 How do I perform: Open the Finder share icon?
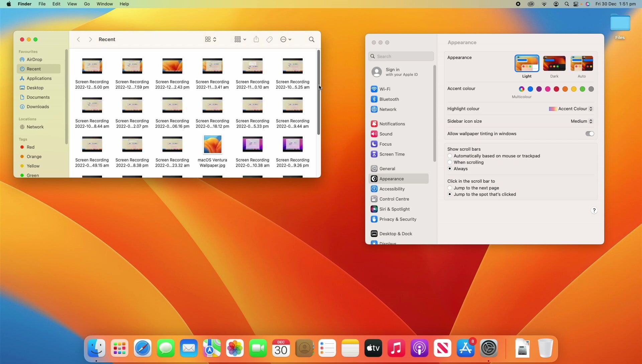(x=256, y=39)
